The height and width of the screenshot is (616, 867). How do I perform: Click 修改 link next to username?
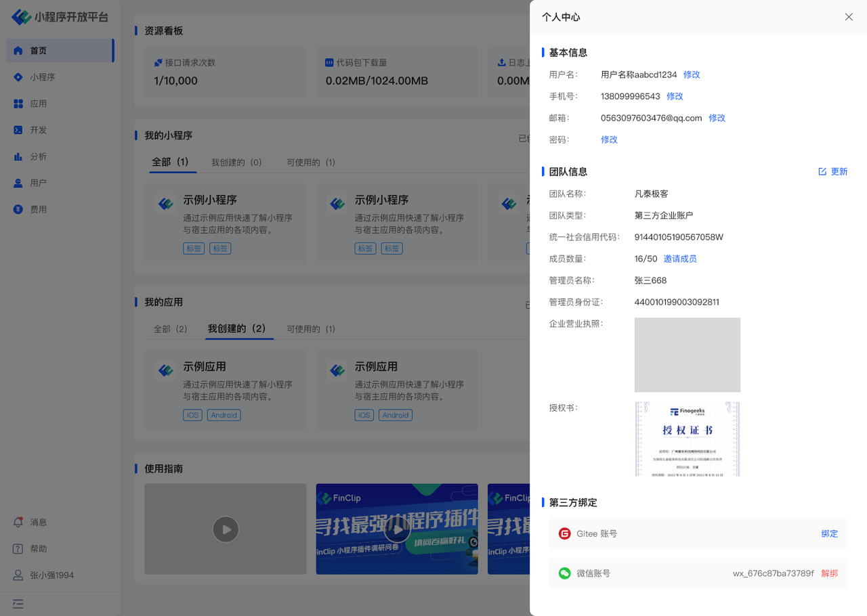(x=692, y=74)
